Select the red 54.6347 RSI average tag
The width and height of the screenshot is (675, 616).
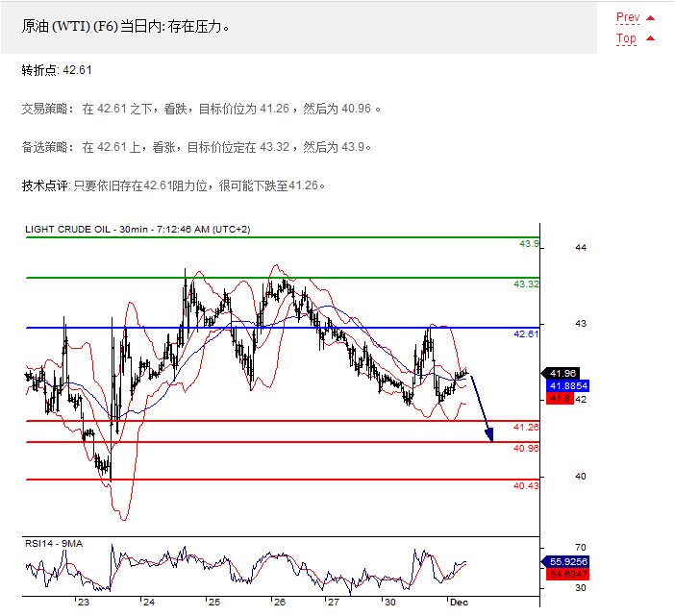(x=567, y=575)
